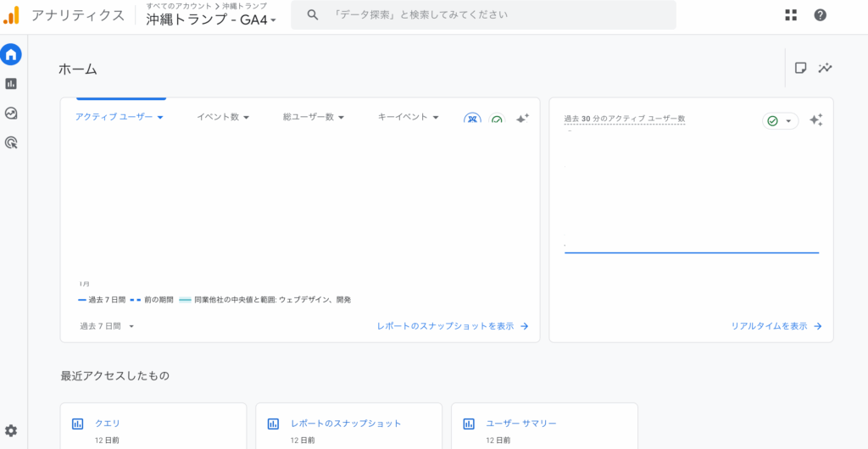The image size is (868, 449).
Task: Open the Help question mark icon
Action: click(x=821, y=15)
